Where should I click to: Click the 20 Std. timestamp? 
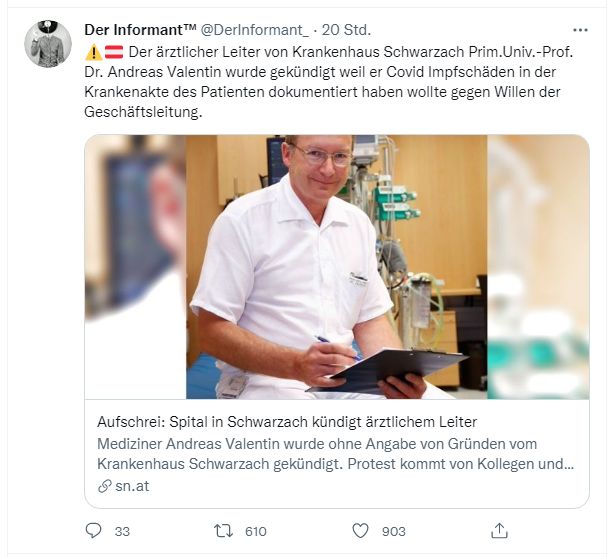tap(346, 30)
